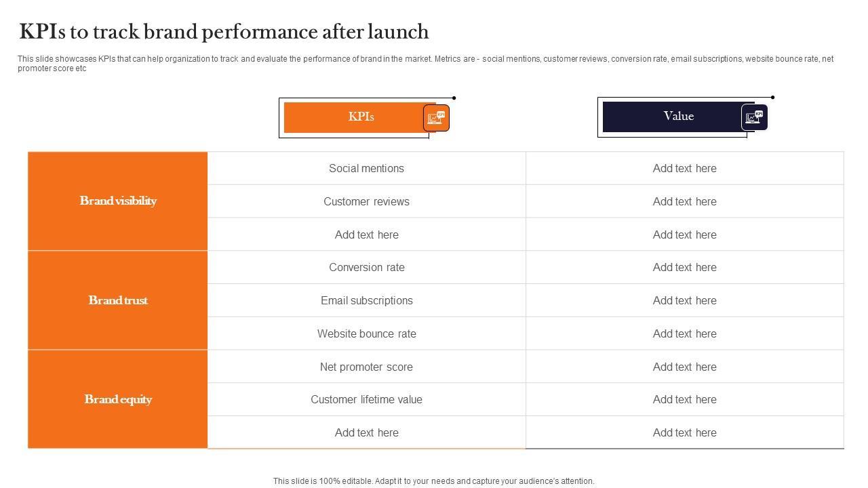868x488 pixels.
Task: Click the value placeholder next to Conversion rate
Action: (684, 267)
